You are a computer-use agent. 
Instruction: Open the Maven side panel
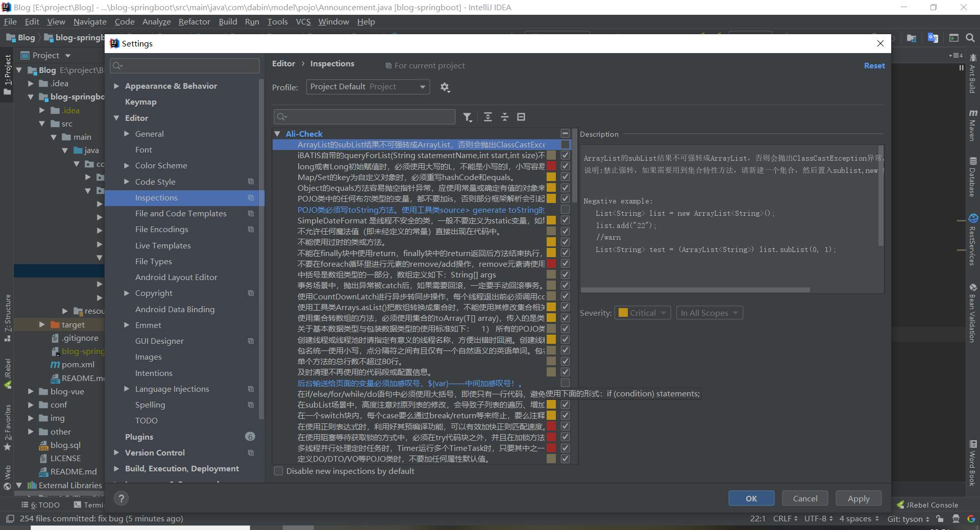tap(973, 125)
